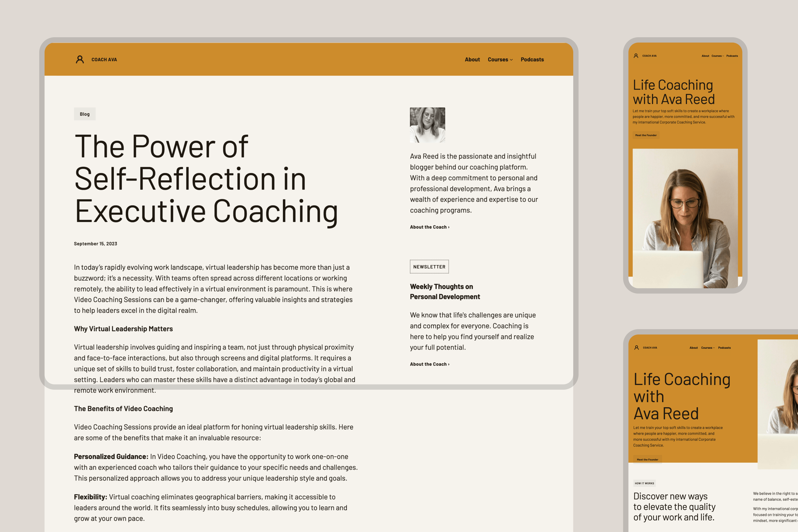Click Ava Reed's black-and-white author photo

427,125
